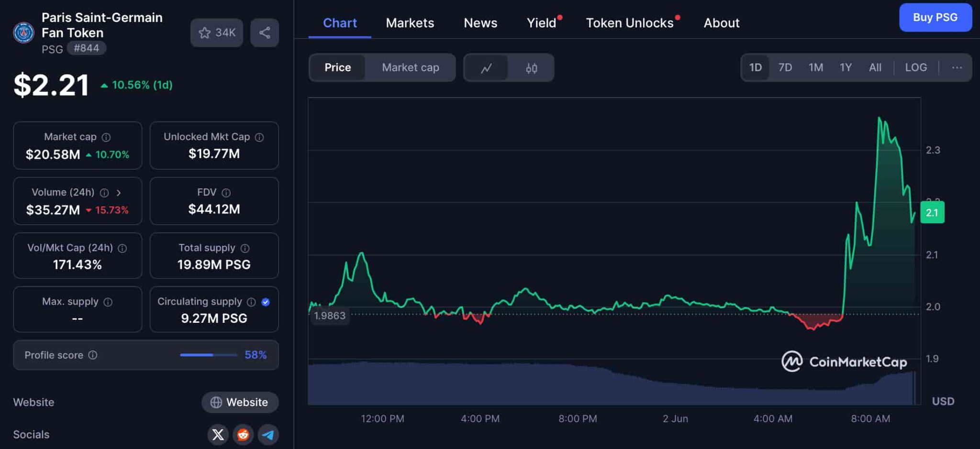Open Max. supply info icon
Viewport: 980px width, 449px height.
108,302
